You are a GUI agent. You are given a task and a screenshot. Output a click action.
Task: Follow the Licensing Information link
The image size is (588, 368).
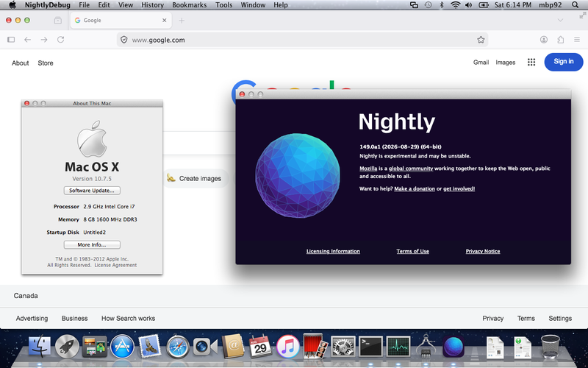(333, 251)
